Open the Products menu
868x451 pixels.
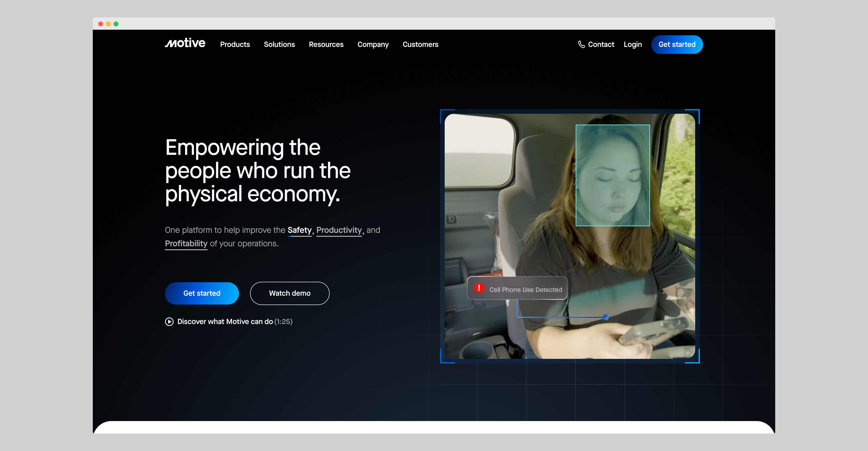tap(235, 45)
